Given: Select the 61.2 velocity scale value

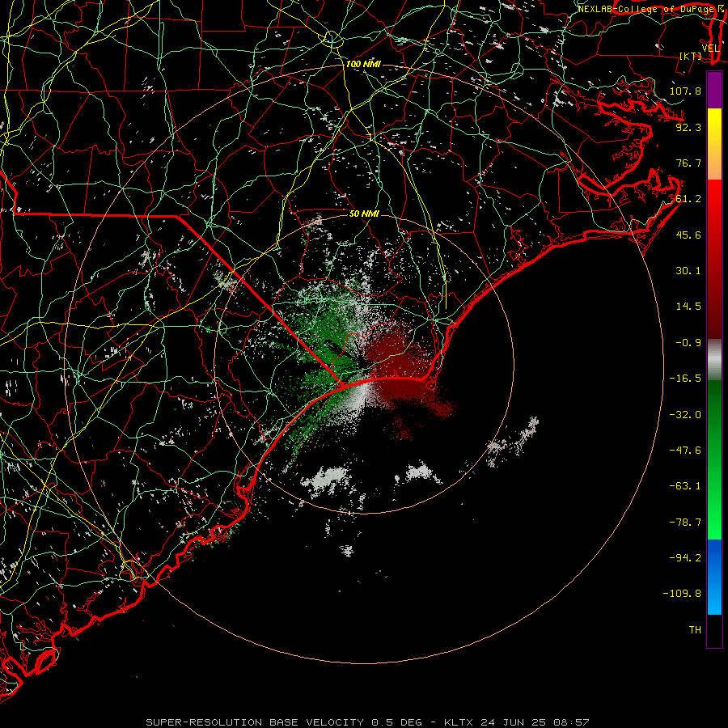Looking at the screenshot, I should (688, 199).
